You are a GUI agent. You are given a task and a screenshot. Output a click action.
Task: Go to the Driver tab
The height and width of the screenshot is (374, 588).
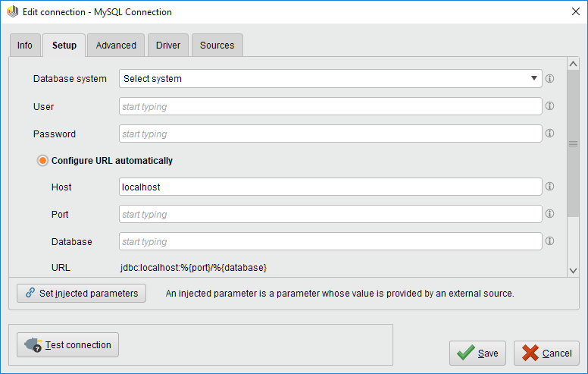pos(168,46)
